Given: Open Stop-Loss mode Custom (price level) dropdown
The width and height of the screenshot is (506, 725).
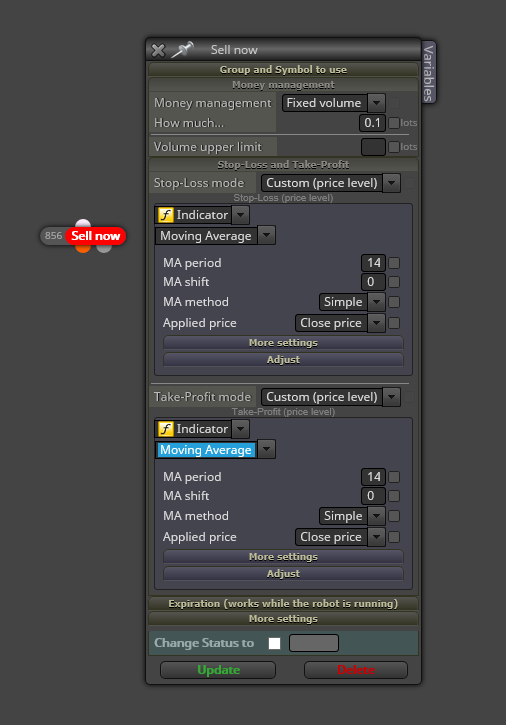Looking at the screenshot, I should tap(331, 183).
